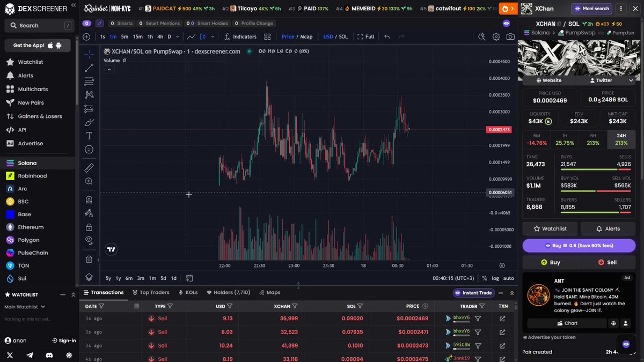Select the brush drawing tool
Screen dimensions: 644x362
[x=89, y=122]
